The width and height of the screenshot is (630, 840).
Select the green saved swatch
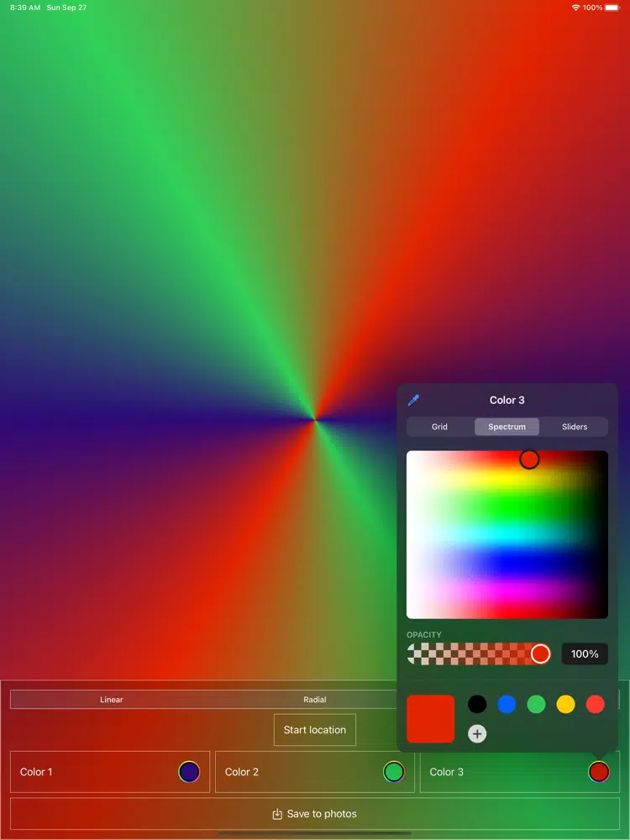[x=536, y=704]
